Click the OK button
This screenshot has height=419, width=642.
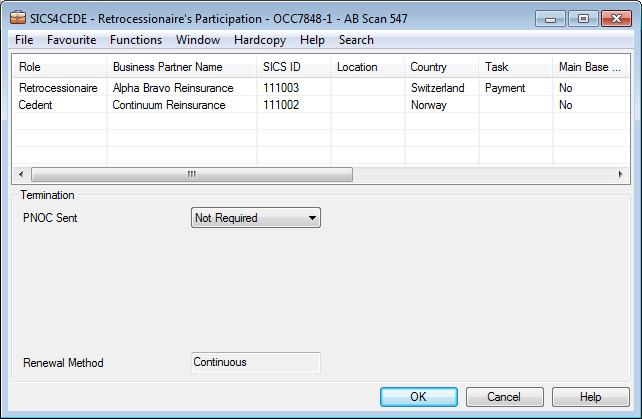point(418,396)
